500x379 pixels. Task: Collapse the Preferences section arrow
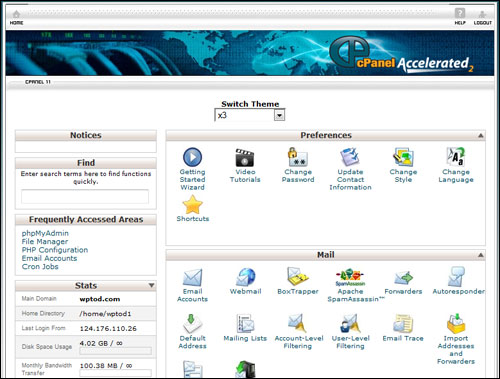480,135
